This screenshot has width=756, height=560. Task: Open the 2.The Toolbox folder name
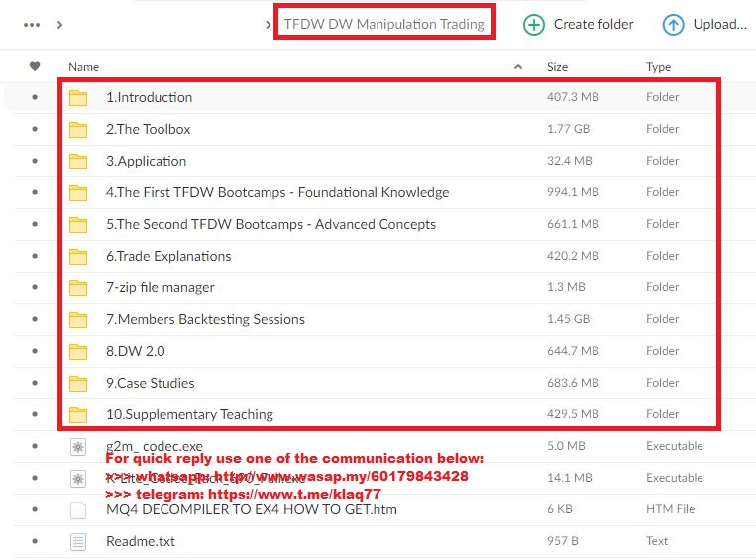point(148,129)
